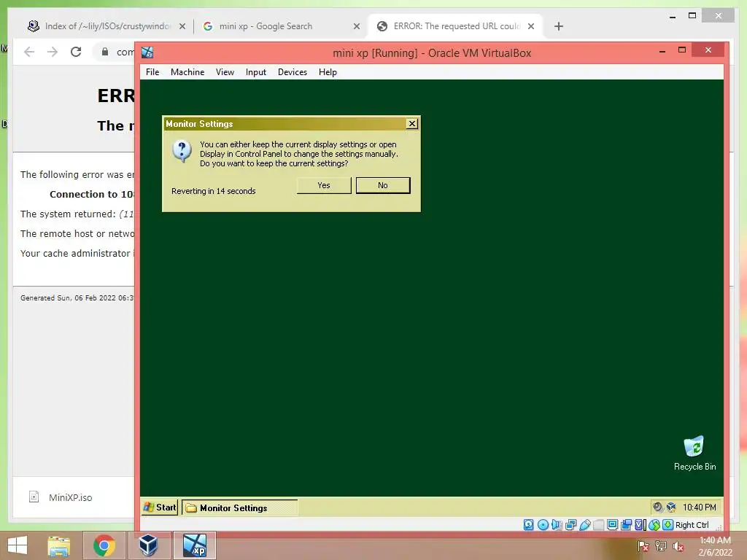The width and height of the screenshot is (747, 560).
Task: Open the View menu
Action: click(225, 72)
